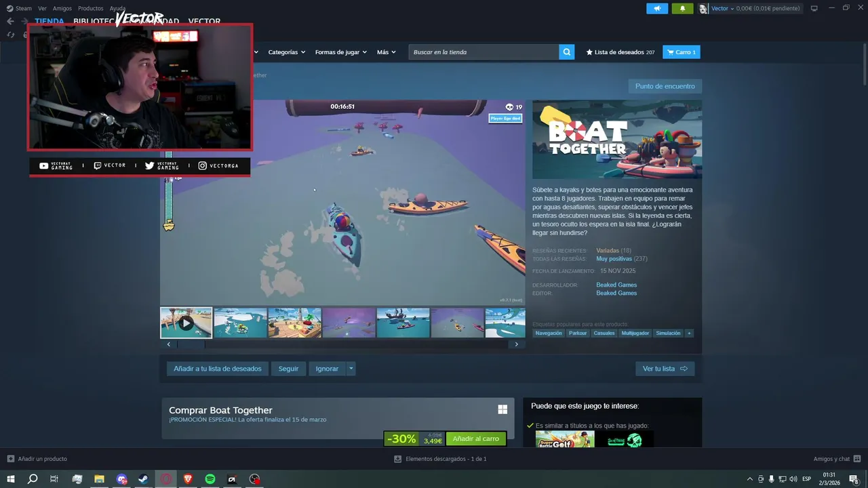Image resolution: width=868 pixels, height=488 pixels.
Task: Open Lista de deseados wishlist
Action: pyautogui.click(x=620, y=52)
